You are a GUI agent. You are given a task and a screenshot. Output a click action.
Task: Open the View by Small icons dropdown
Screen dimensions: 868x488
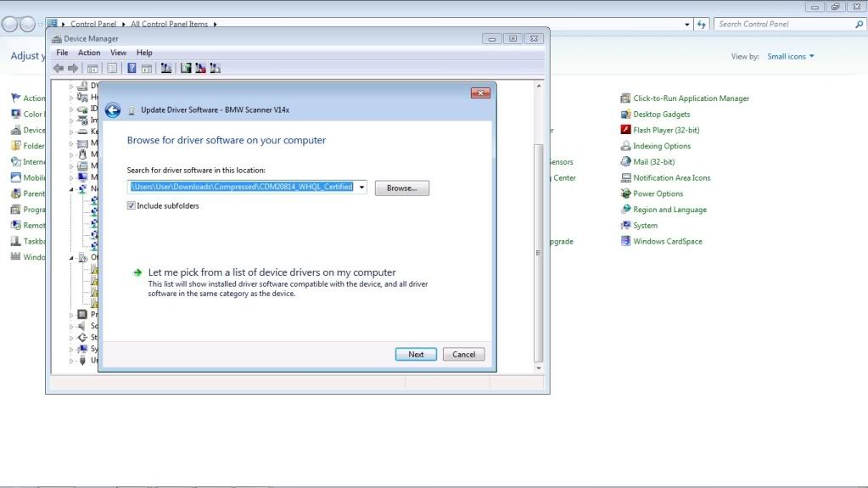790,57
